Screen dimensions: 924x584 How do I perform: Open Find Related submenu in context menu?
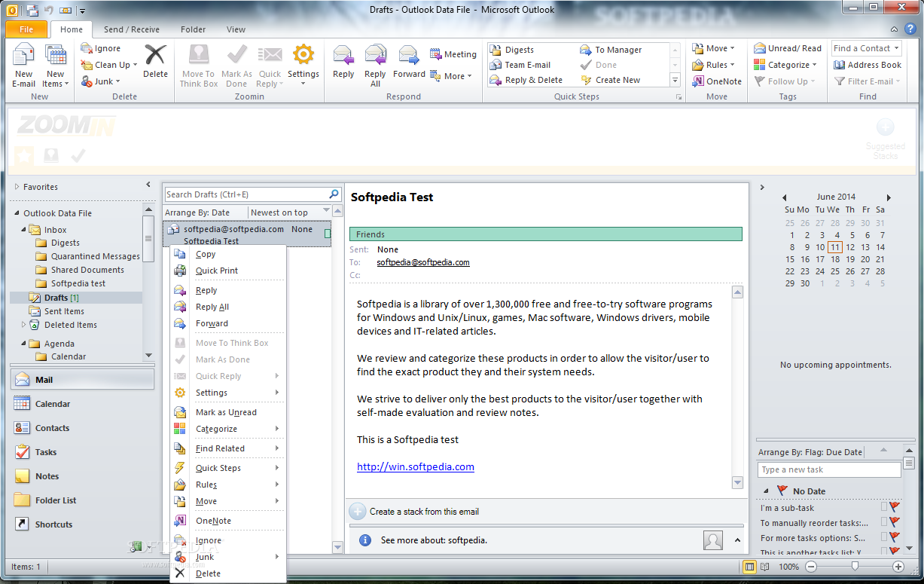pyautogui.click(x=228, y=448)
